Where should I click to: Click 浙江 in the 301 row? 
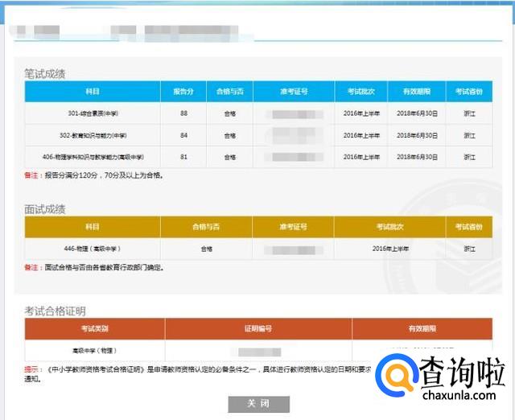coord(469,113)
